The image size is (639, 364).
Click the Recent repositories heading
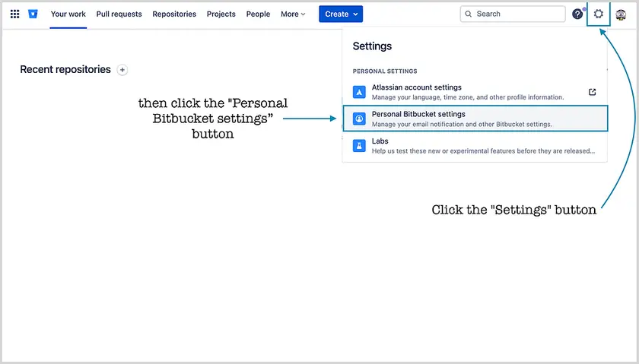65,70
